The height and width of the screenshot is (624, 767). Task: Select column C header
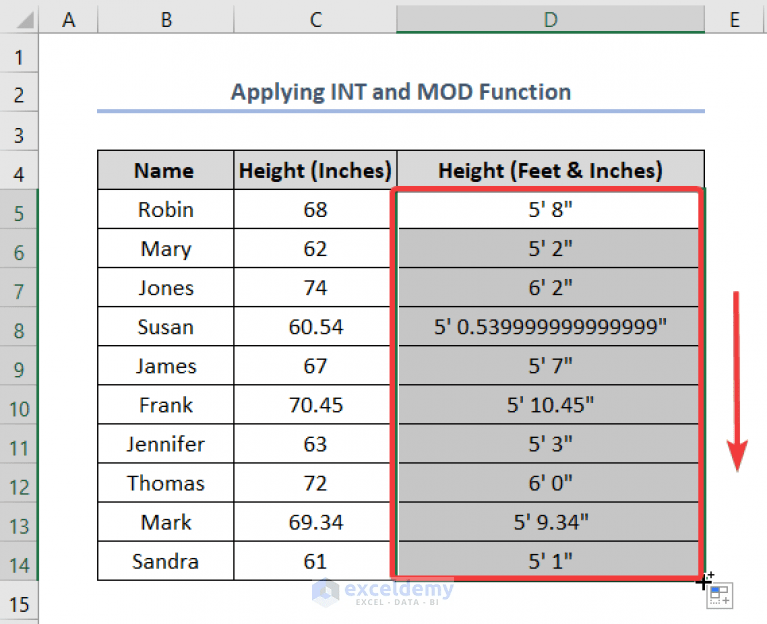tap(316, 20)
